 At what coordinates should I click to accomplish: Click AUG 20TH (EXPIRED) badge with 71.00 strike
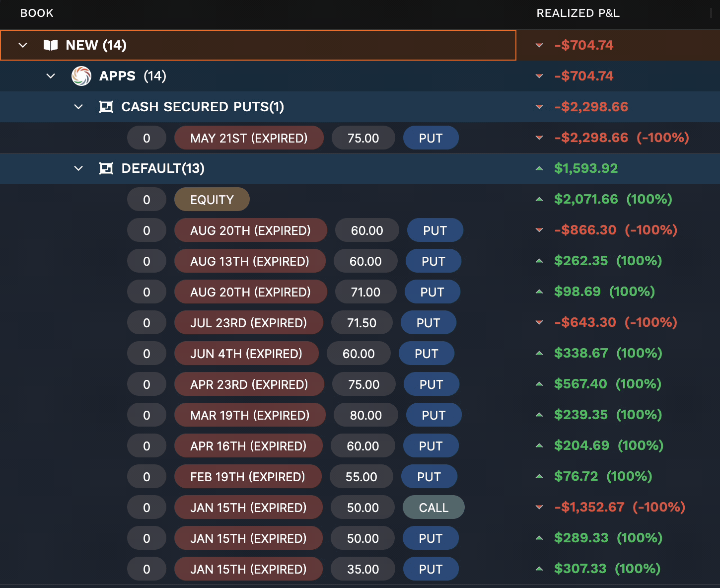point(251,292)
